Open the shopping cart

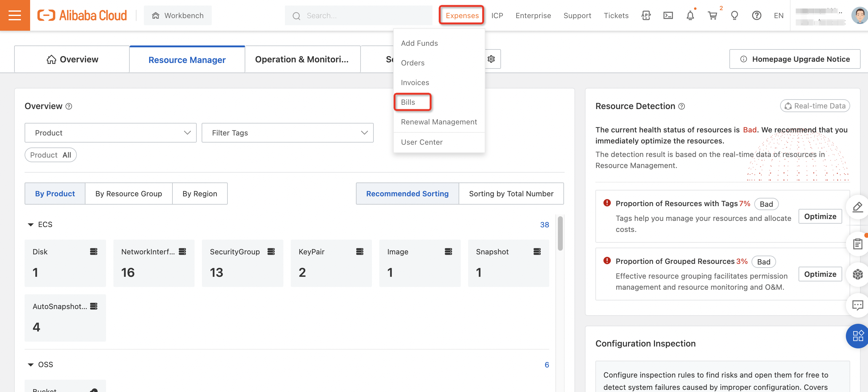tap(712, 15)
